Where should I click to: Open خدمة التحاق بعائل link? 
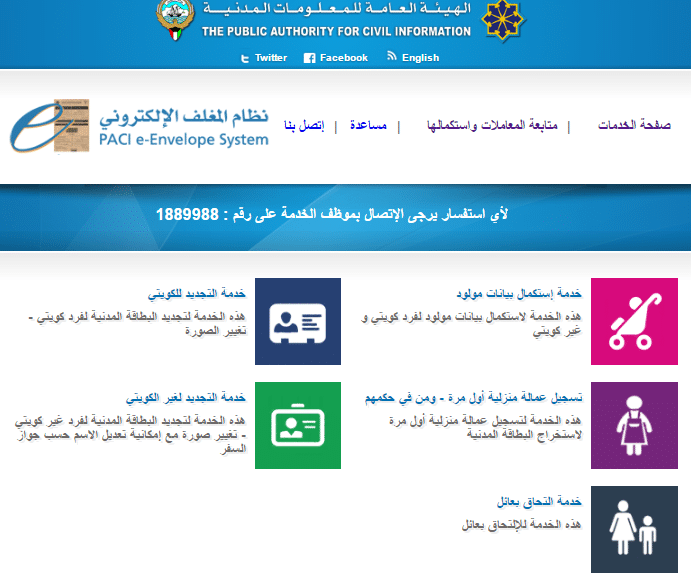point(539,502)
